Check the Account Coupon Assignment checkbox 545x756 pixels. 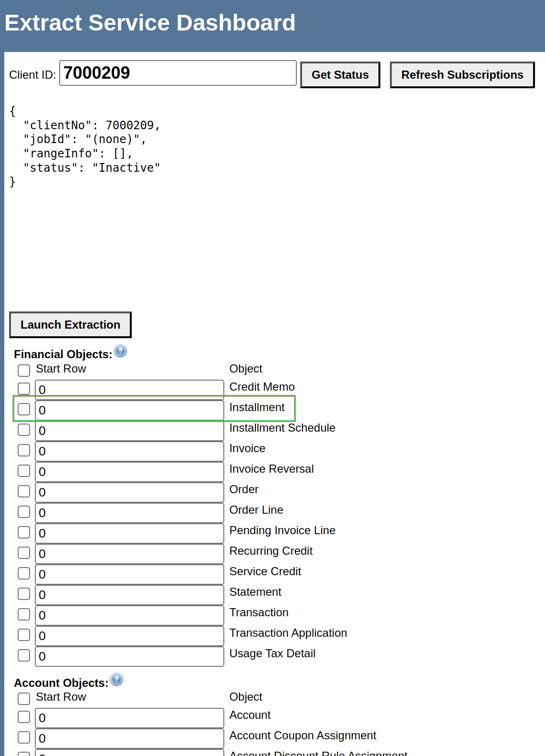pyautogui.click(x=24, y=737)
